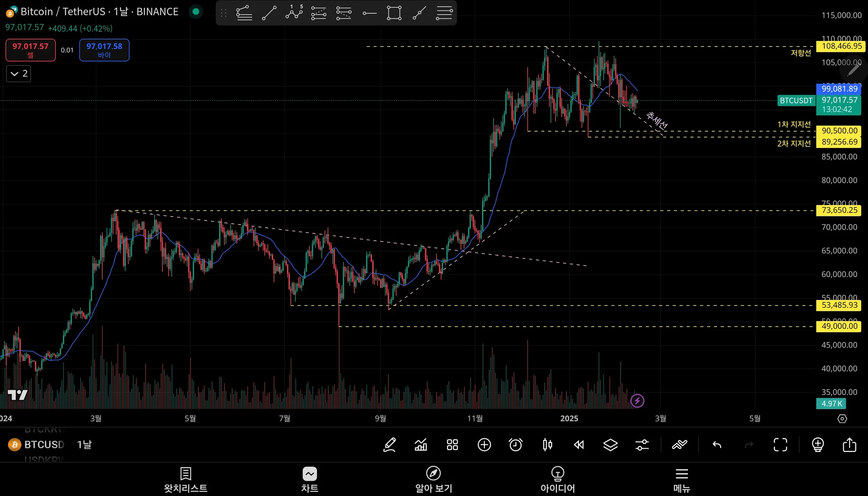868x496 pixels.
Task: Tap the green market status dot
Action: (196, 11)
